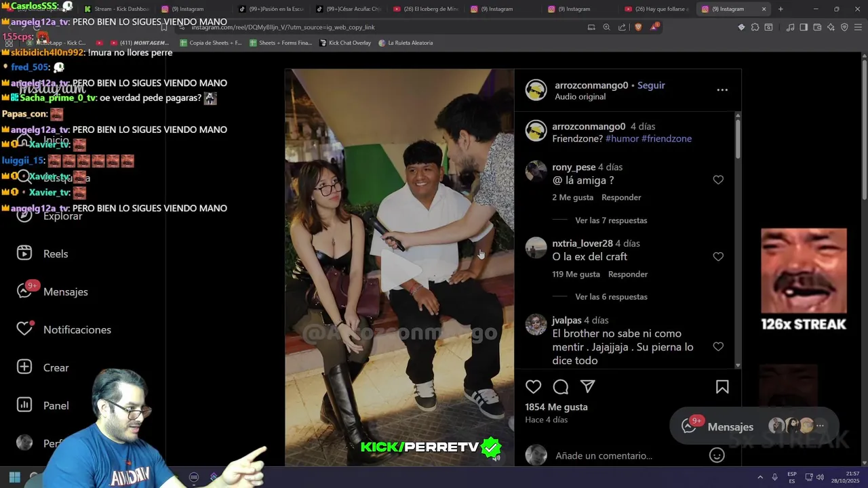This screenshot has width=868, height=488.
Task: Open the #humor hashtag
Action: coord(622,138)
